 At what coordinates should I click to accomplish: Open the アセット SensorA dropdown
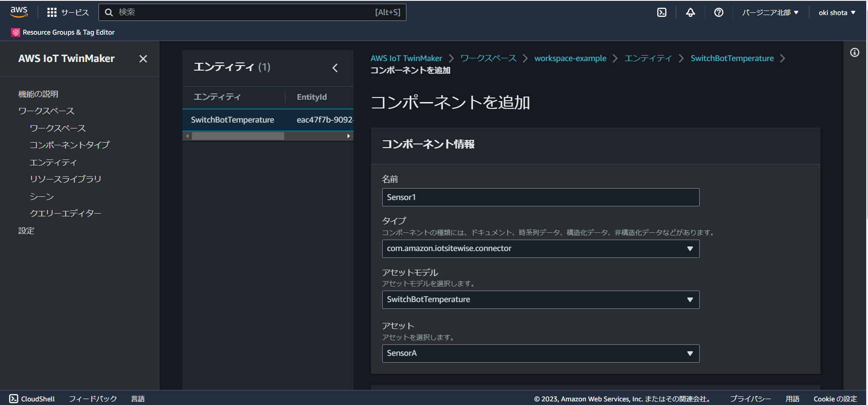[x=541, y=354]
